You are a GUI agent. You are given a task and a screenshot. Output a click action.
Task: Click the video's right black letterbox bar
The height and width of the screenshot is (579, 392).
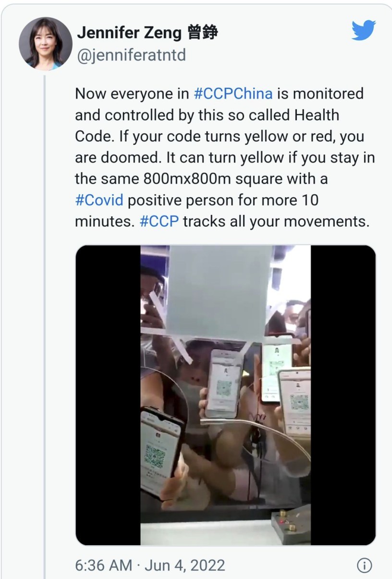point(343,395)
